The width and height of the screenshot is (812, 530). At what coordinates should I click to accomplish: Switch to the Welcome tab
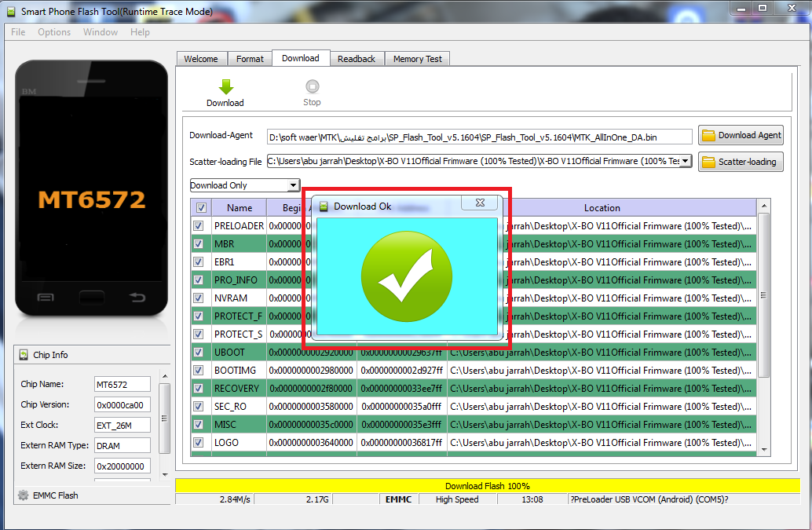pyautogui.click(x=202, y=59)
